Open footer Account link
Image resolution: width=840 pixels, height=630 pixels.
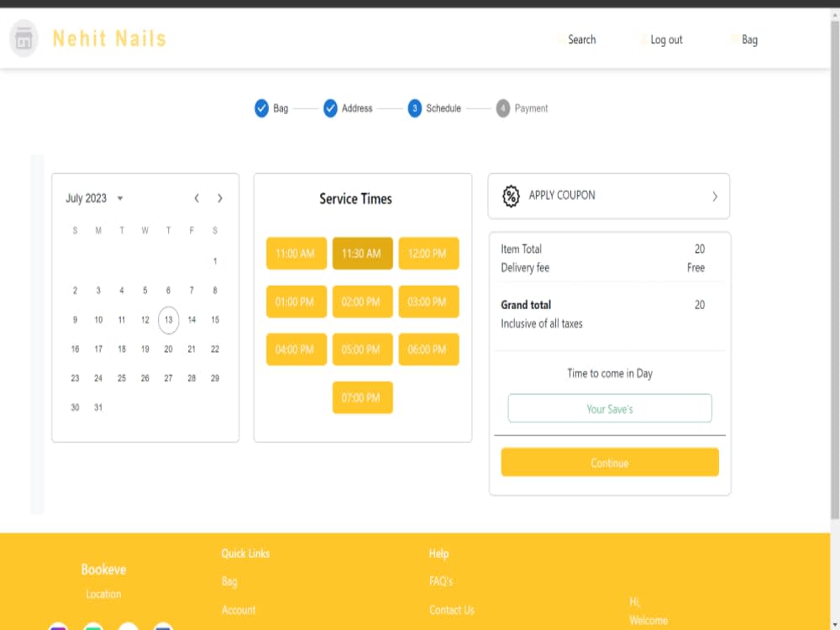click(239, 610)
